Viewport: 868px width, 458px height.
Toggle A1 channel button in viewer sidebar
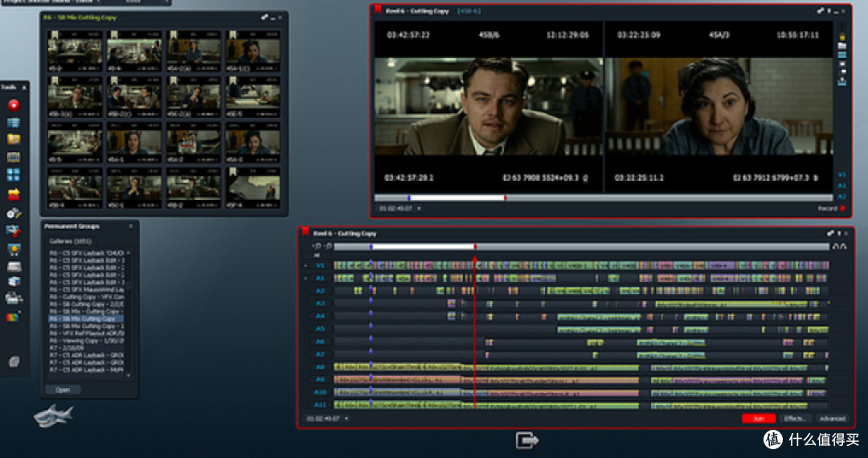tap(841, 186)
